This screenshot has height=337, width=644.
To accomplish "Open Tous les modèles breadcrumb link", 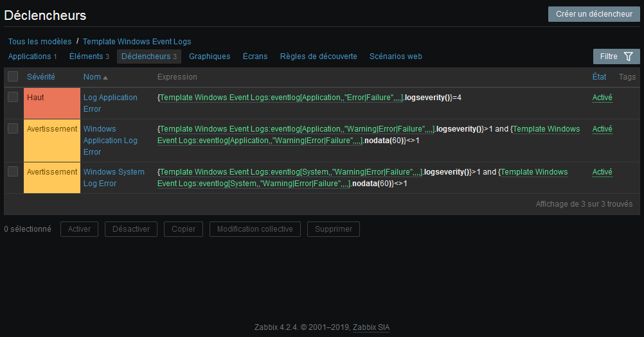I will (x=40, y=42).
